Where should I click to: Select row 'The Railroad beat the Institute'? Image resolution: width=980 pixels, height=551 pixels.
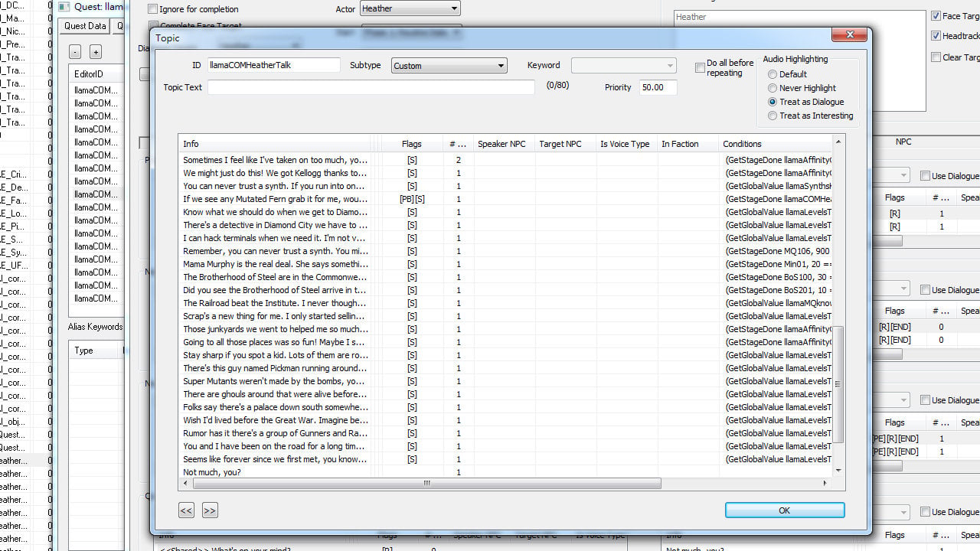click(505, 303)
